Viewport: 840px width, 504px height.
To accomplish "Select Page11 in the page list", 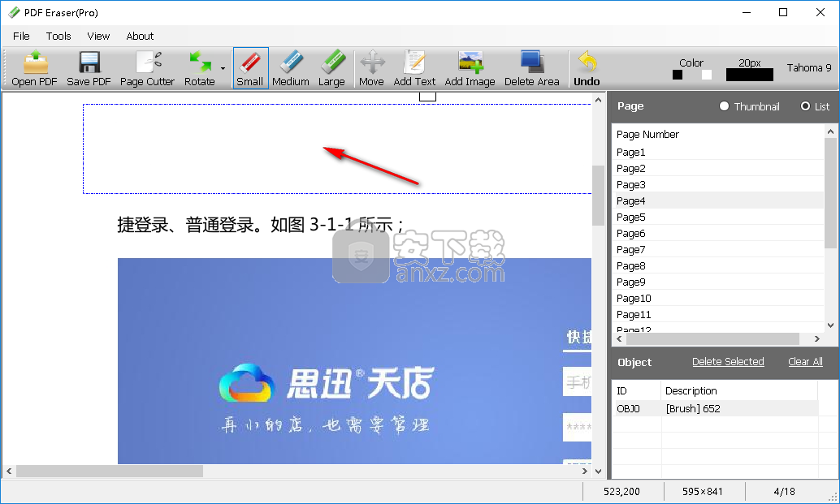I will [x=717, y=314].
